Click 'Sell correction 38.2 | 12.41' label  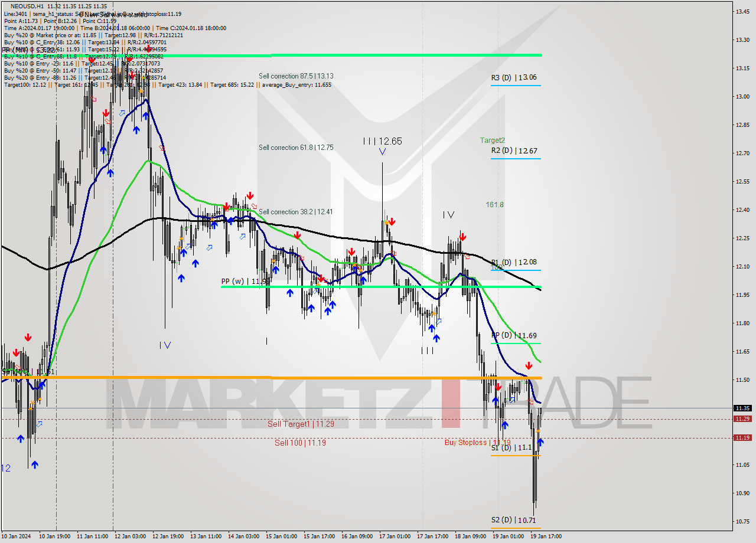pos(296,212)
